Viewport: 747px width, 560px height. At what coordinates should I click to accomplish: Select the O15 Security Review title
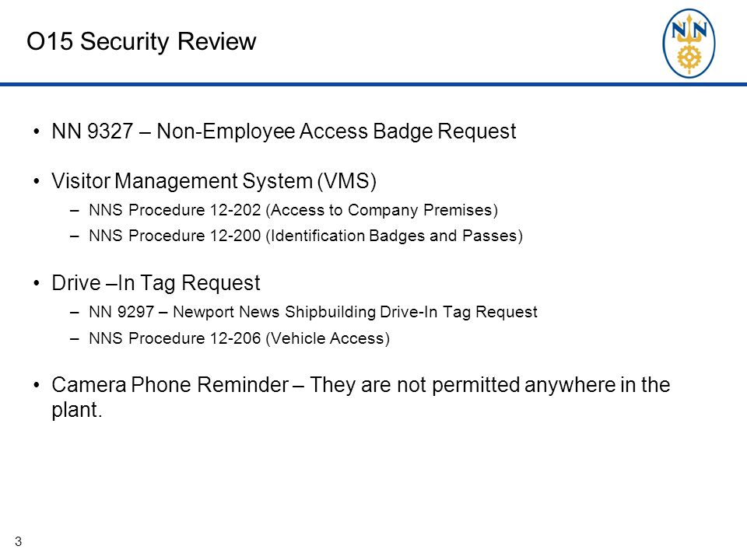coord(142,41)
